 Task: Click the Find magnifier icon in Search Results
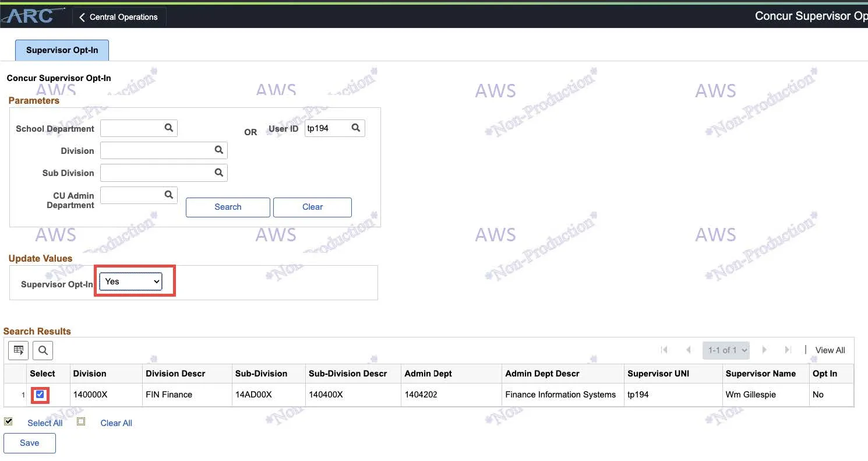pos(43,350)
